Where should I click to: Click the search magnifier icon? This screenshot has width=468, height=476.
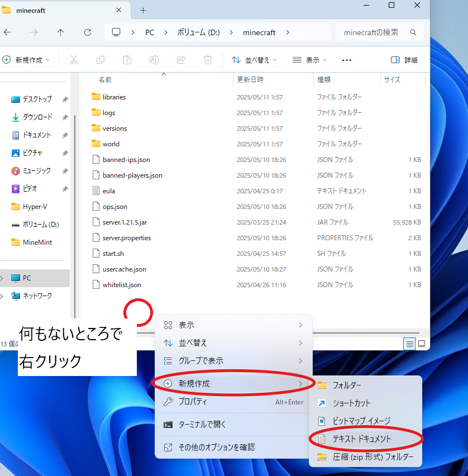pos(413,32)
